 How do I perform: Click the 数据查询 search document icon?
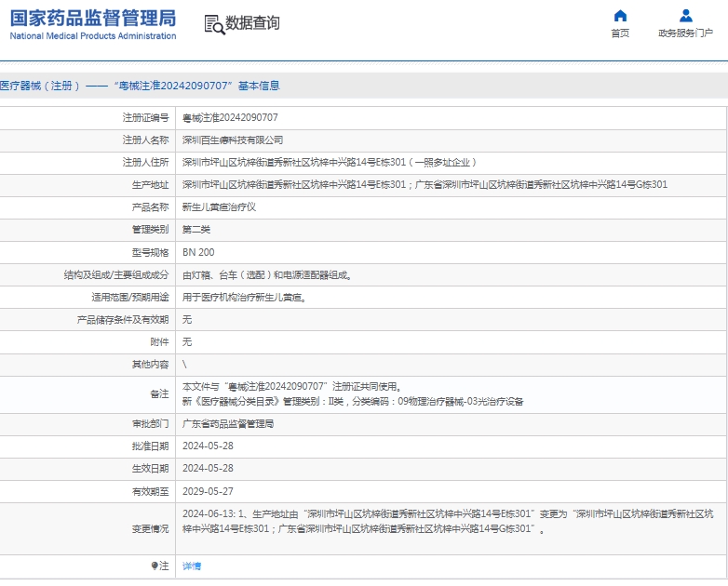[x=214, y=24]
